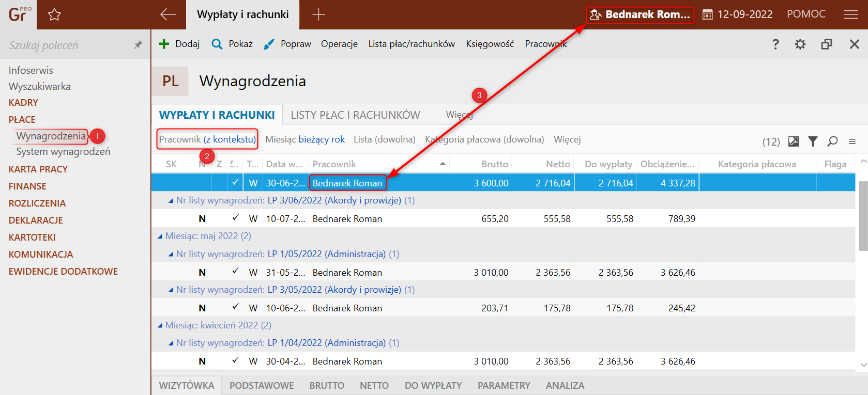
Task: Close the module with the X icon
Action: click(x=855, y=44)
